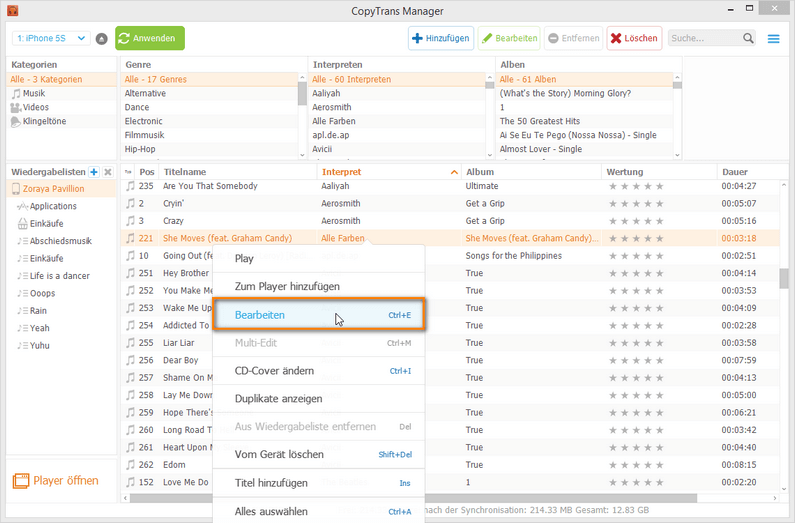Select the She Moves track row
Screen dimensions: 795x523
point(450,238)
